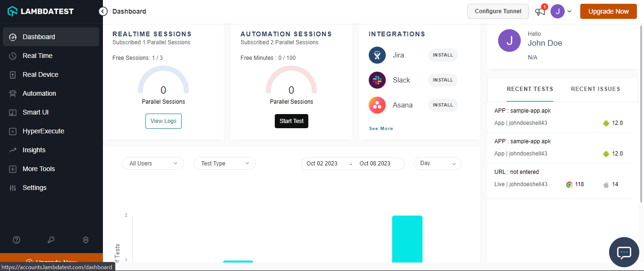Click the layers icon in sidebar footer
This screenshot has width=644, height=271.
(x=86, y=240)
